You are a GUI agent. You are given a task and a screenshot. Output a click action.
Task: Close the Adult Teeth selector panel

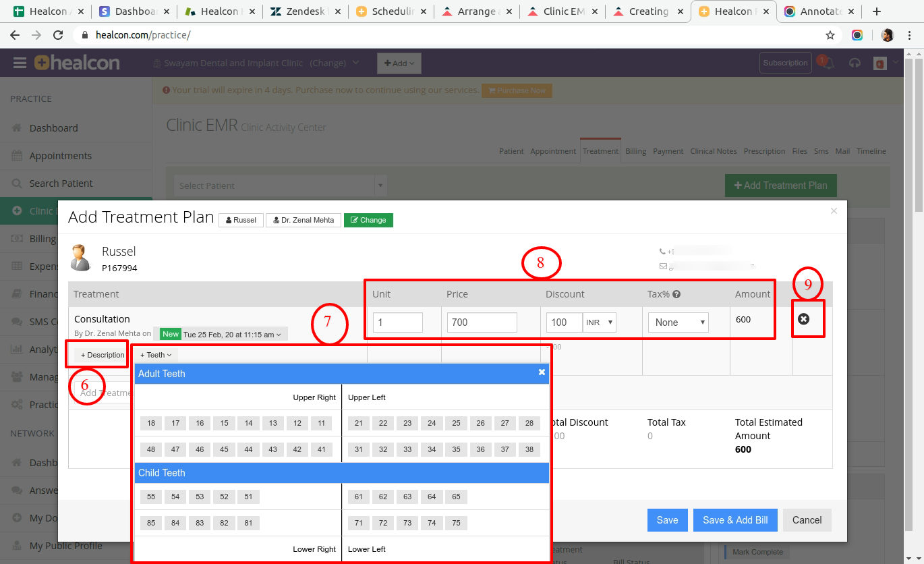click(542, 372)
